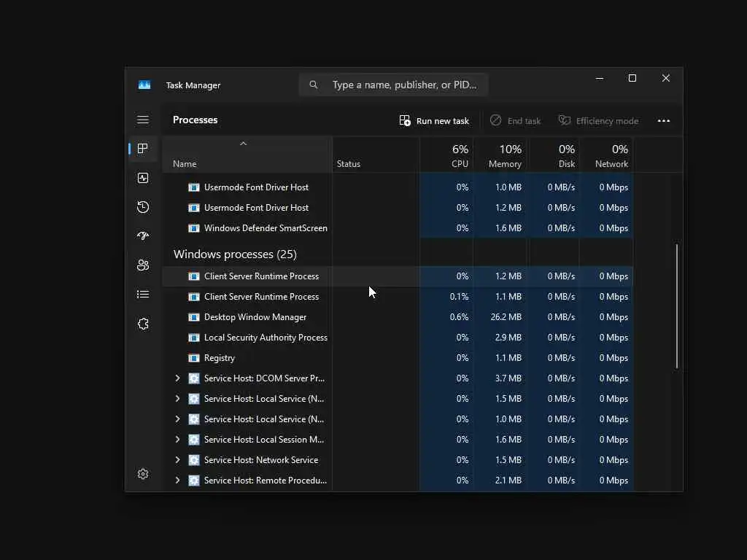
Task: Toggle Efficiency mode button
Action: click(x=598, y=121)
